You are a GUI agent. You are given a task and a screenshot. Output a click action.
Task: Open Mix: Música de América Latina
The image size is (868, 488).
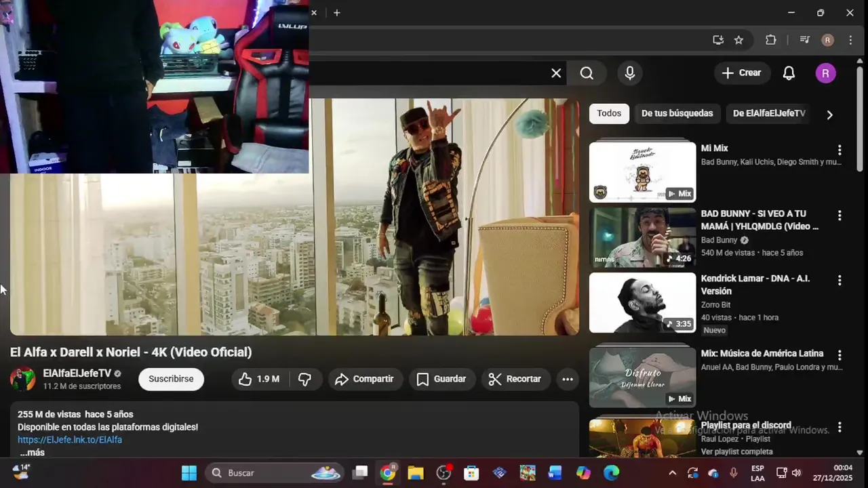[x=762, y=353]
